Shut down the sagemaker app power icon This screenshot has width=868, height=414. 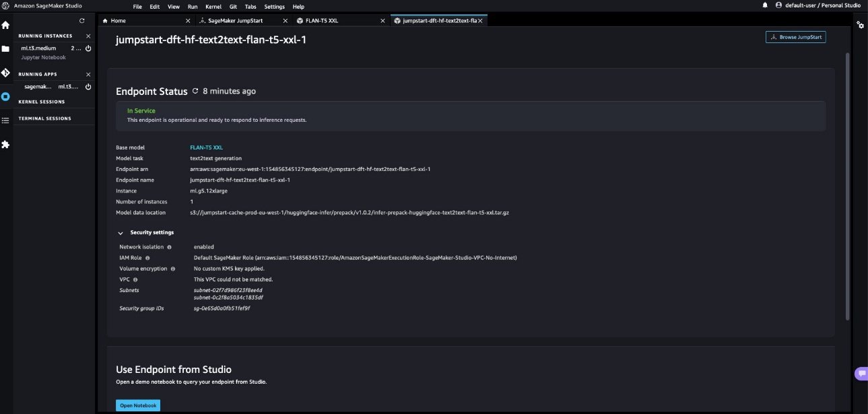[x=88, y=87]
